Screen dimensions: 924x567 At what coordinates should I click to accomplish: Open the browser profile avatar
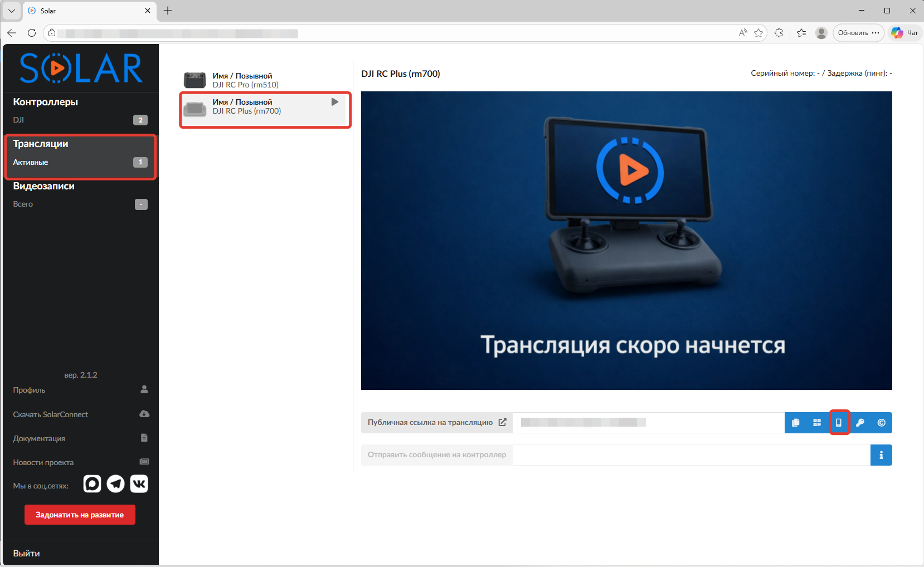point(821,33)
